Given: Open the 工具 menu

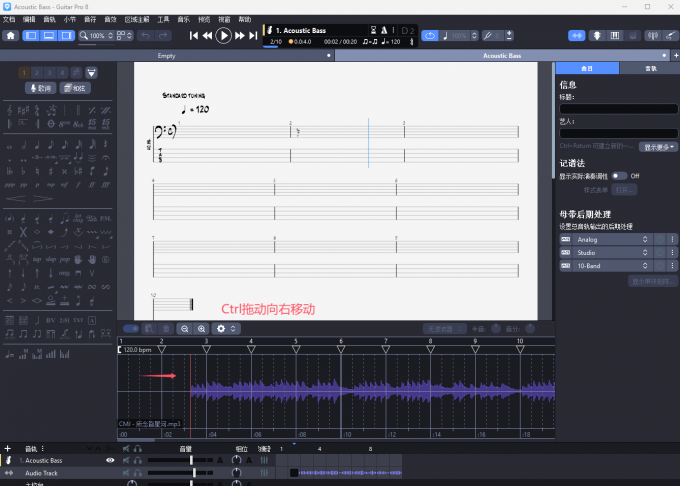Looking at the screenshot, I should click(163, 19).
